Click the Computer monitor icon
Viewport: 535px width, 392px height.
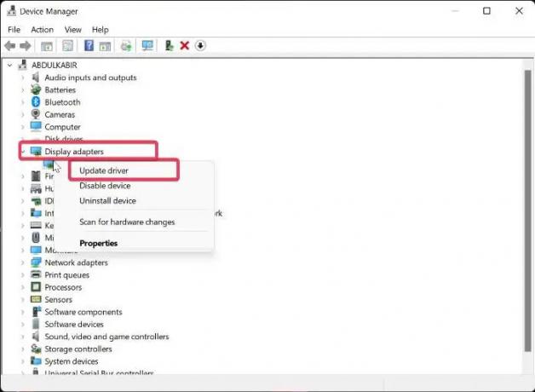tap(36, 127)
